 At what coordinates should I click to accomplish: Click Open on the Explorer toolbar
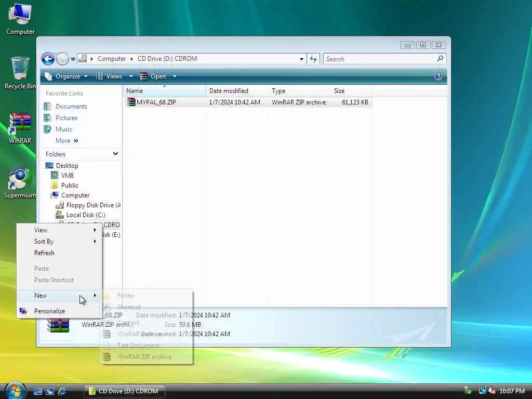(x=153, y=76)
